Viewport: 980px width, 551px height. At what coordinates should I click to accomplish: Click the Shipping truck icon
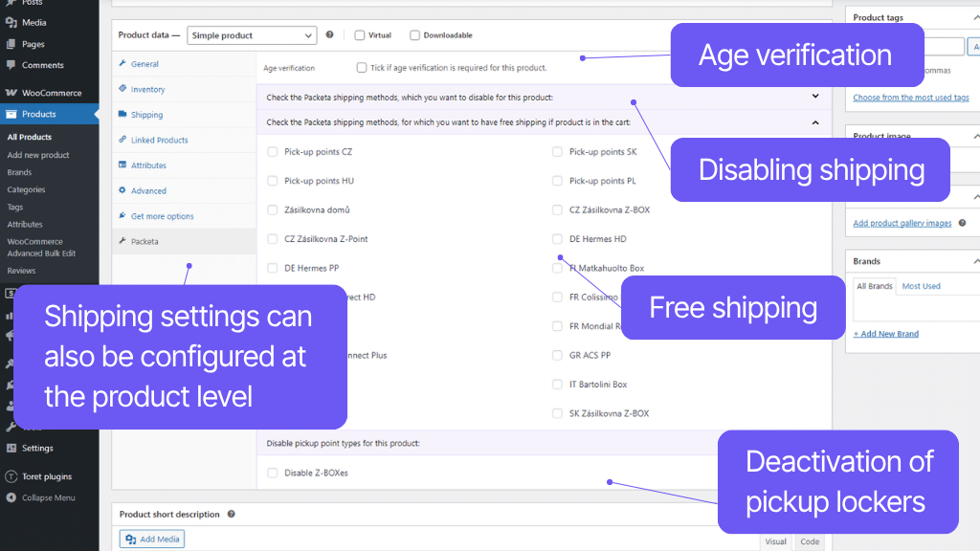pyautogui.click(x=122, y=115)
